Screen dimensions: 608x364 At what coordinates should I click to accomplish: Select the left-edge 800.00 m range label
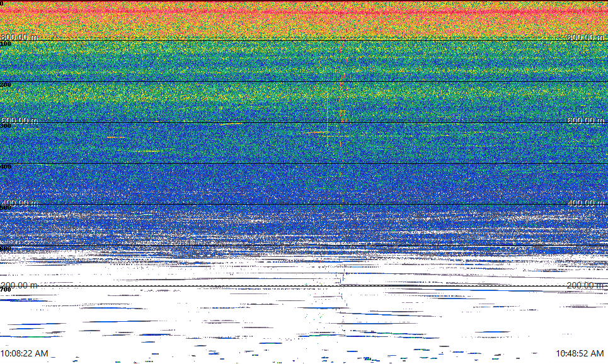(x=20, y=37)
